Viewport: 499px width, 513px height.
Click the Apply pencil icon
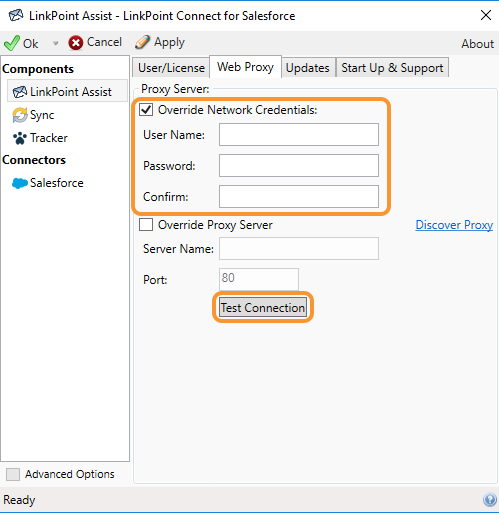pos(142,42)
